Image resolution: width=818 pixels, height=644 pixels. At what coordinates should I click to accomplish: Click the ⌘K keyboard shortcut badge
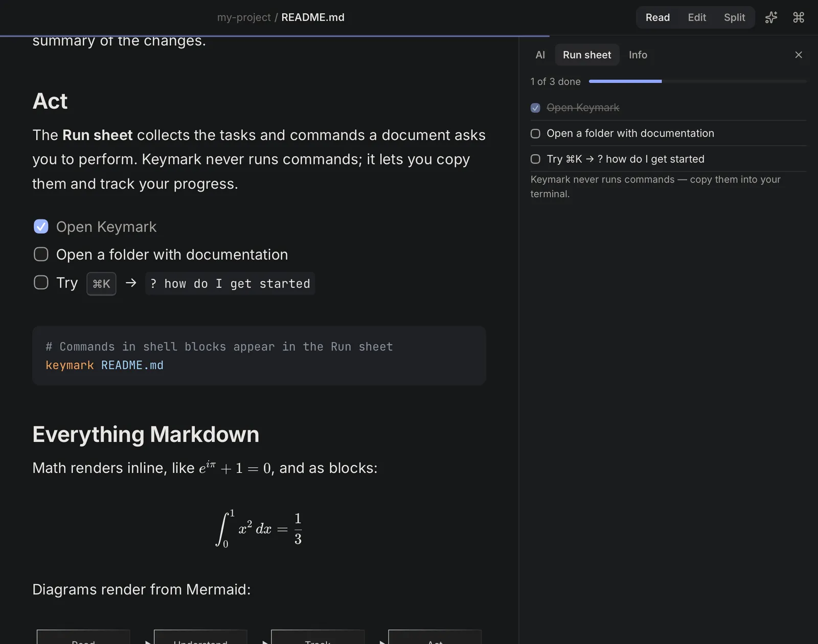point(101,284)
